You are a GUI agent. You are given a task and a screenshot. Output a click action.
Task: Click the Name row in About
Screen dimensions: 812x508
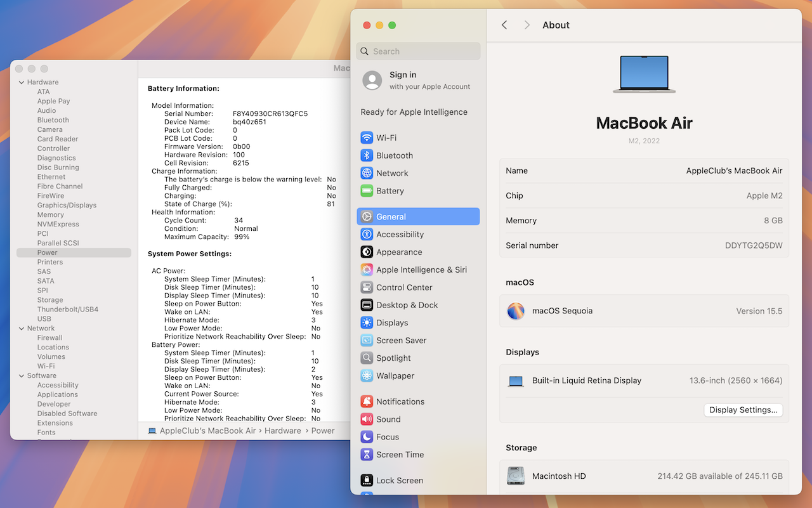click(644, 171)
